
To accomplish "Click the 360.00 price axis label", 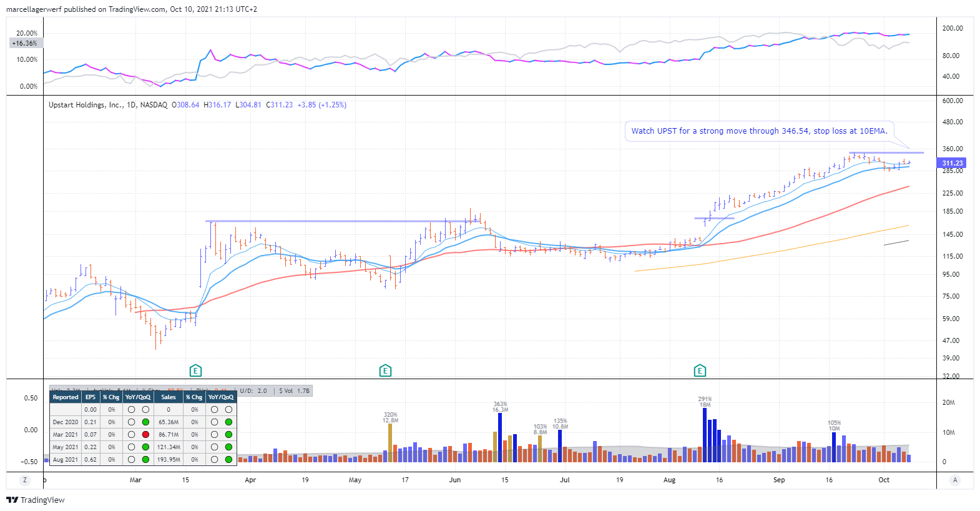I will (953, 149).
